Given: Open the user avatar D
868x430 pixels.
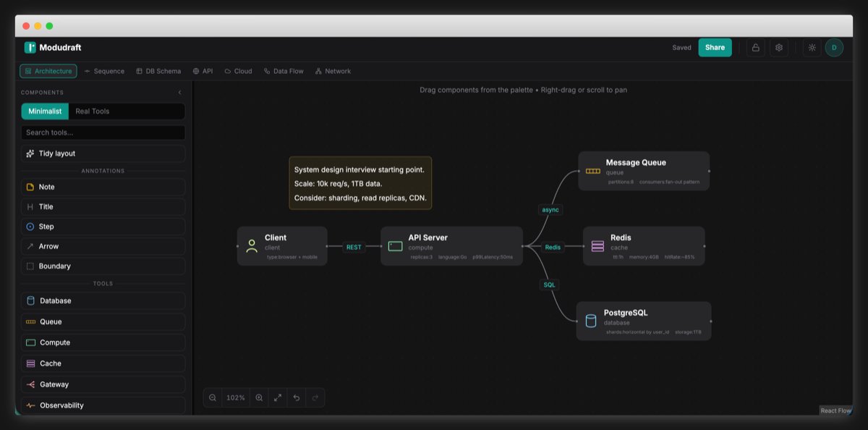Looking at the screenshot, I should (x=834, y=48).
